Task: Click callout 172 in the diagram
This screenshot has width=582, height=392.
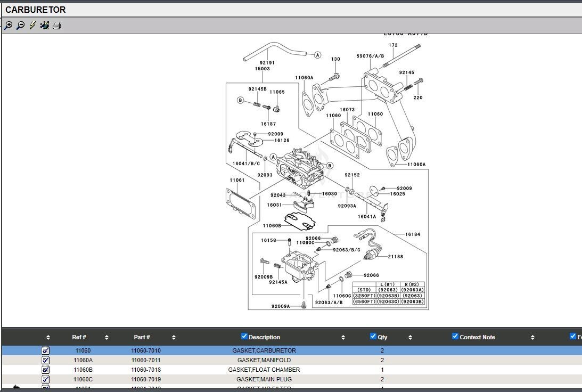Action: tap(393, 45)
